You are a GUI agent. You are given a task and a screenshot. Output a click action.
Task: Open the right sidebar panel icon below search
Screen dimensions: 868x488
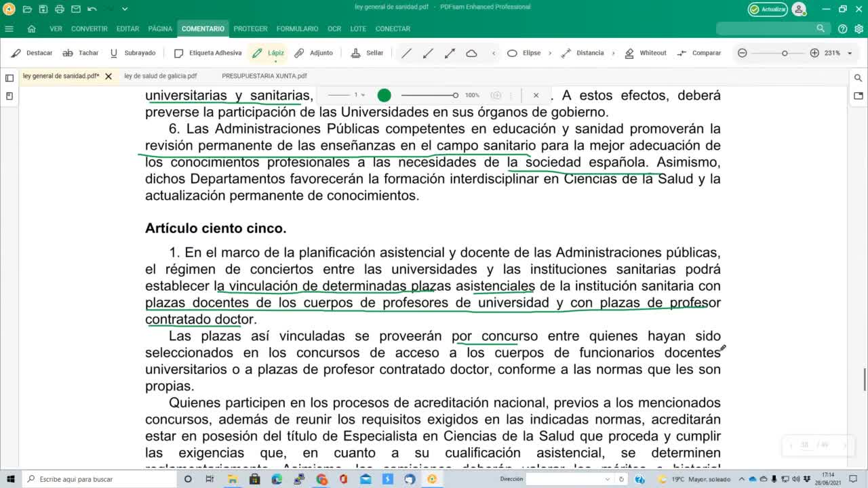coord(859,96)
